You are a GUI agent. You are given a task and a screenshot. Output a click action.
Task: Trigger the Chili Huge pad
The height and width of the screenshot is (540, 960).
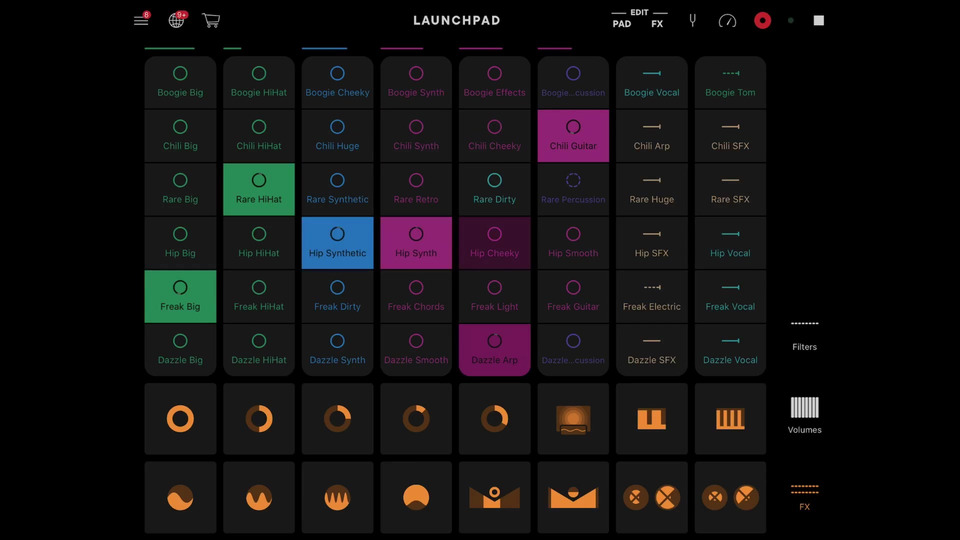click(x=337, y=136)
